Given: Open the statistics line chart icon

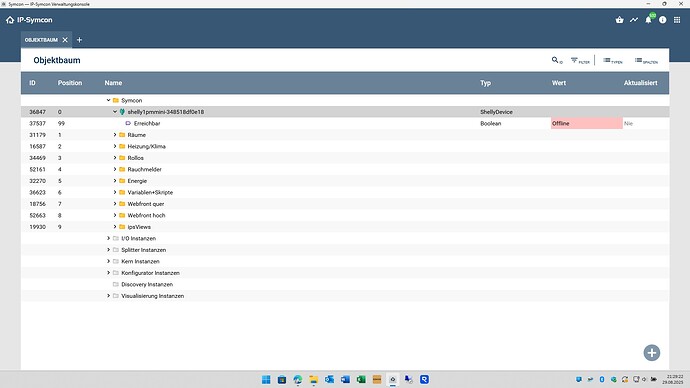Looking at the screenshot, I should click(634, 20).
